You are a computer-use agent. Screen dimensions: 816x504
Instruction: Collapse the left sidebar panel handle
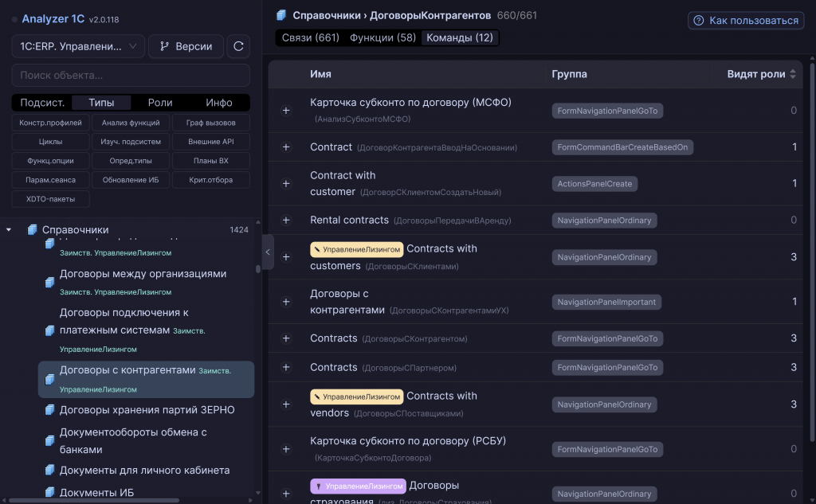click(x=268, y=252)
